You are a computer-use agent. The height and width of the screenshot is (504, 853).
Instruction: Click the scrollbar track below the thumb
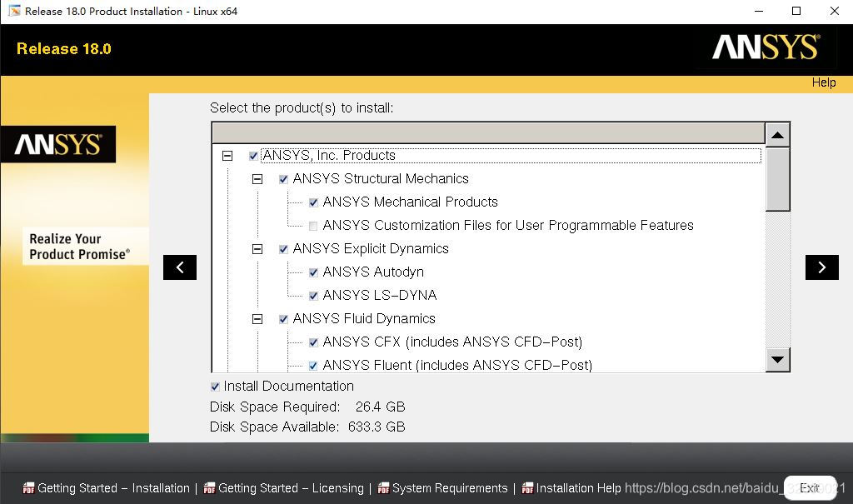pos(777,279)
